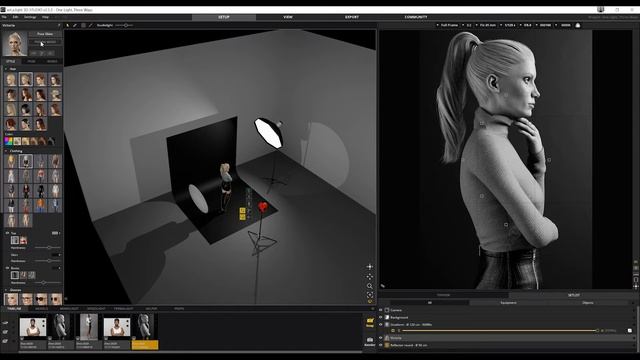This screenshot has height=360, width=640.
Task: Open the TIMELINE tab at bottom
Action: point(14,309)
